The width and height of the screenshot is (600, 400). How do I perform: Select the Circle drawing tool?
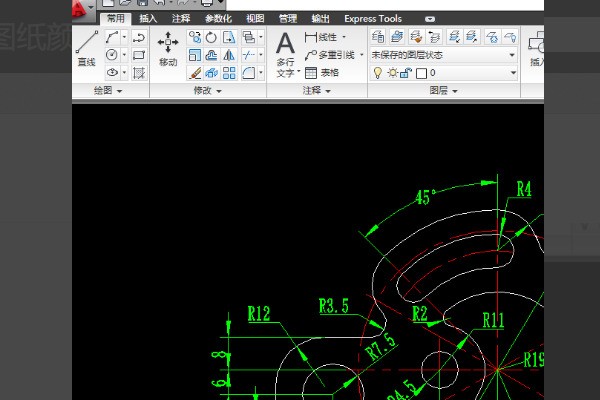(112, 55)
